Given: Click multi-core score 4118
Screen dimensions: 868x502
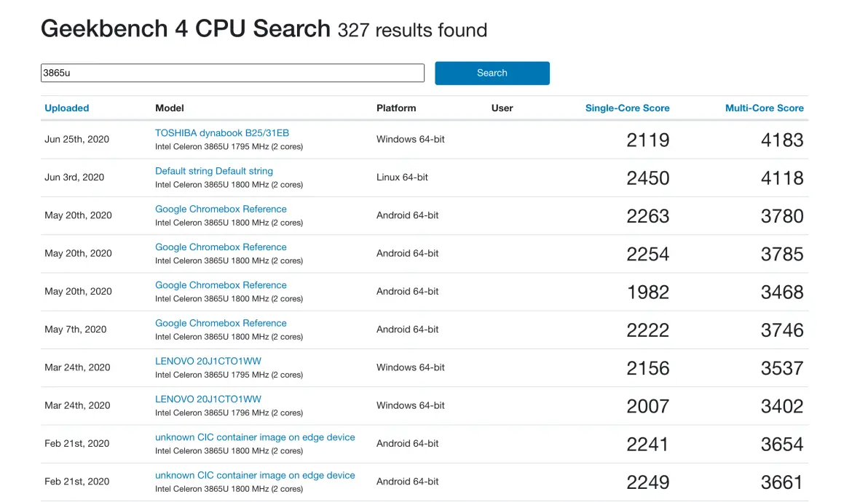Looking at the screenshot, I should (x=781, y=178).
